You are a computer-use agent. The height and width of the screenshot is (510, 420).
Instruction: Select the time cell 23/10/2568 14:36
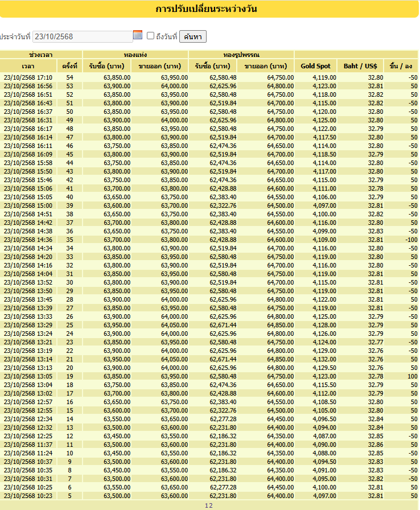coord(28,240)
